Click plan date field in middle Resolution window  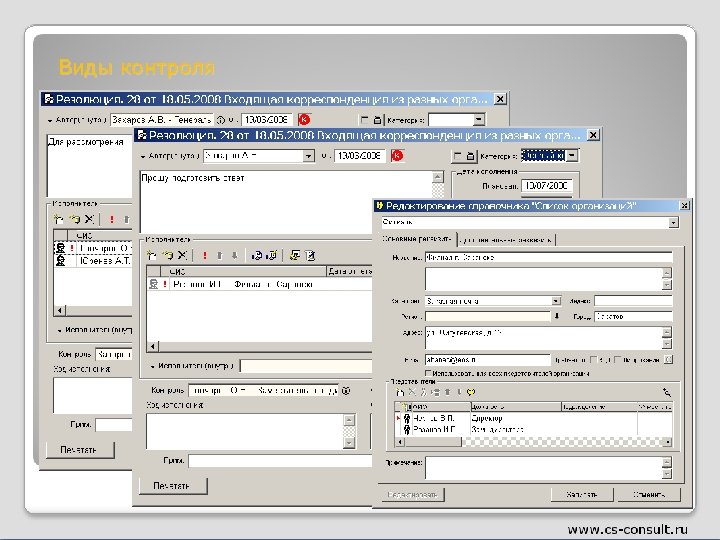point(546,186)
